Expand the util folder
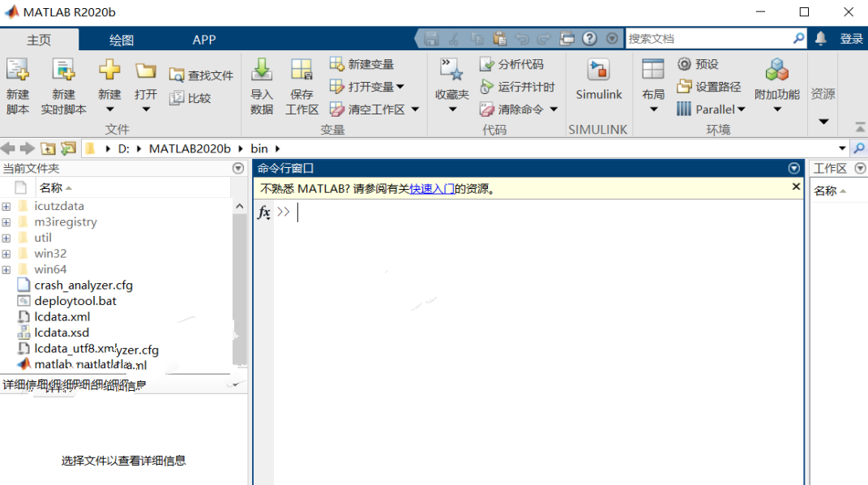The image size is (868, 485). click(6, 238)
